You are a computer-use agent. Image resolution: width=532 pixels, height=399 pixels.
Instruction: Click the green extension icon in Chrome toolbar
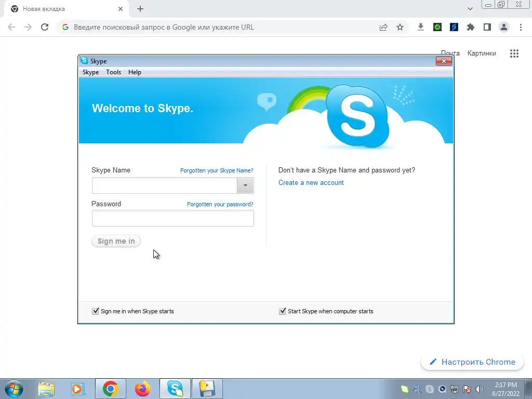click(437, 27)
